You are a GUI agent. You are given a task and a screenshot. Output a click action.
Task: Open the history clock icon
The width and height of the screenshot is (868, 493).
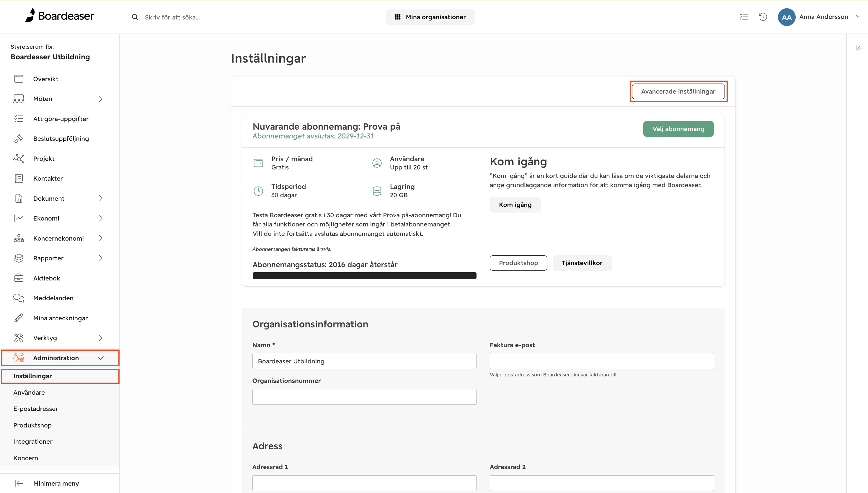pos(763,17)
